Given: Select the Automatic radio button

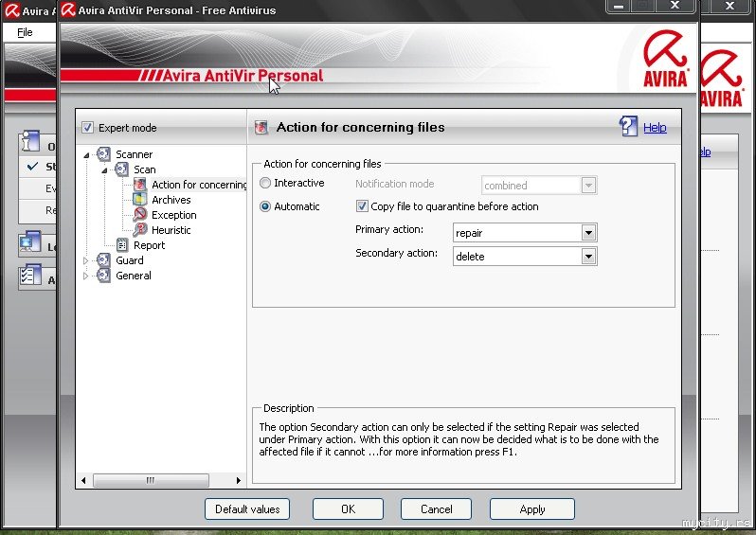Looking at the screenshot, I should 265,206.
